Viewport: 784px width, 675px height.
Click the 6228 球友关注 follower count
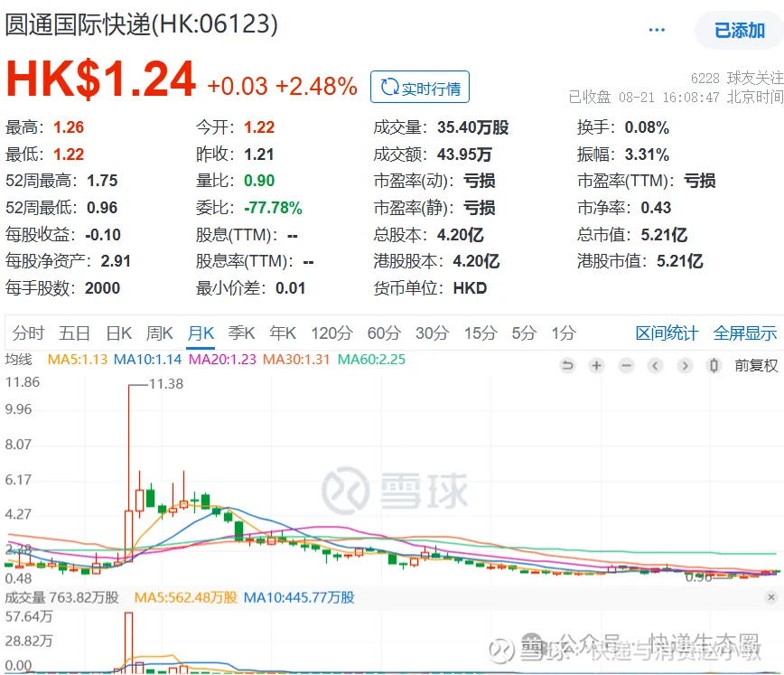(x=737, y=78)
